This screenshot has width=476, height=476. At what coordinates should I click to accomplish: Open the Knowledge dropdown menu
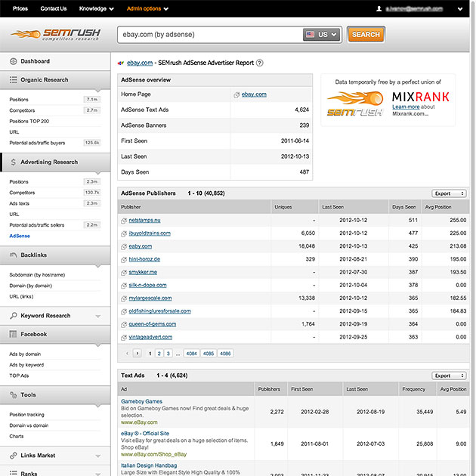96,9
